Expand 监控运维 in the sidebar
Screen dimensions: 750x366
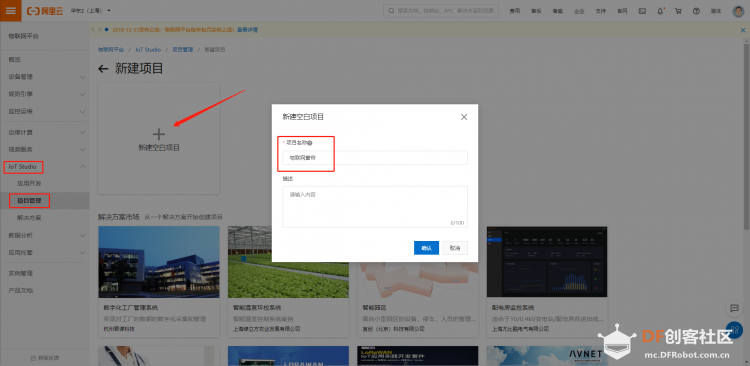[44, 111]
